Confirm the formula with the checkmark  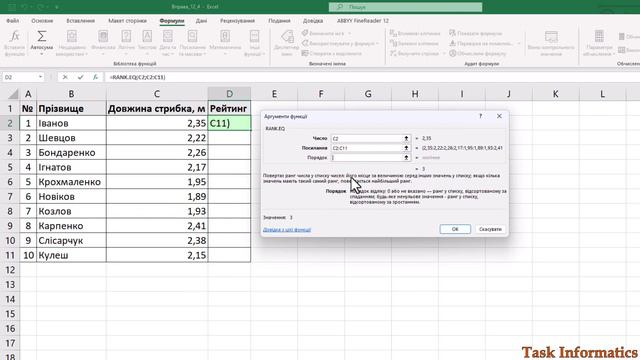80,77
